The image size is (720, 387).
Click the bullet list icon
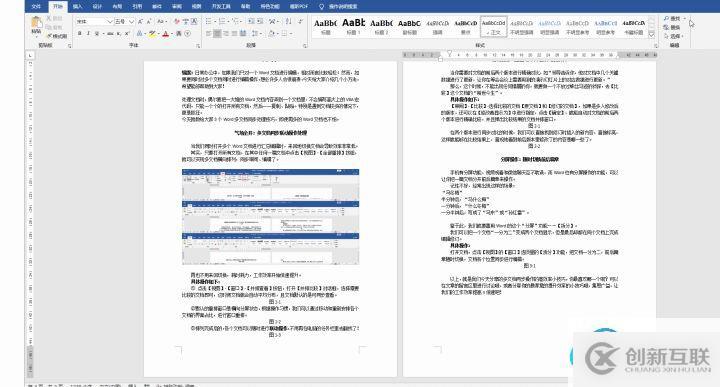click(x=209, y=21)
